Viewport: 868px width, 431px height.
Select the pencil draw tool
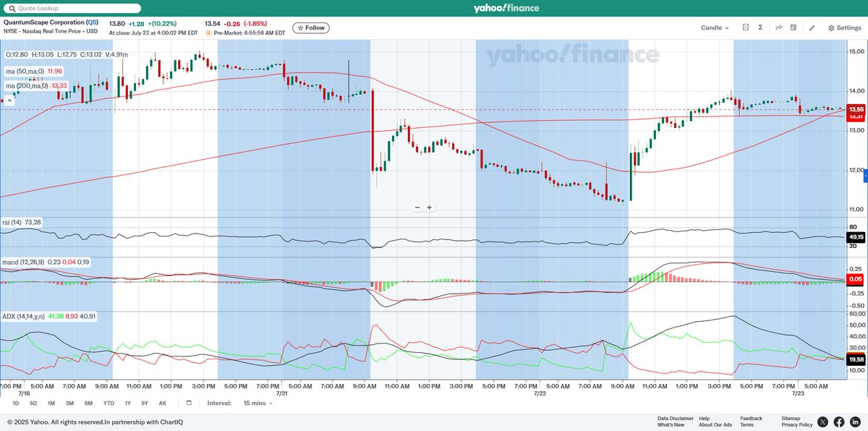[x=812, y=27]
